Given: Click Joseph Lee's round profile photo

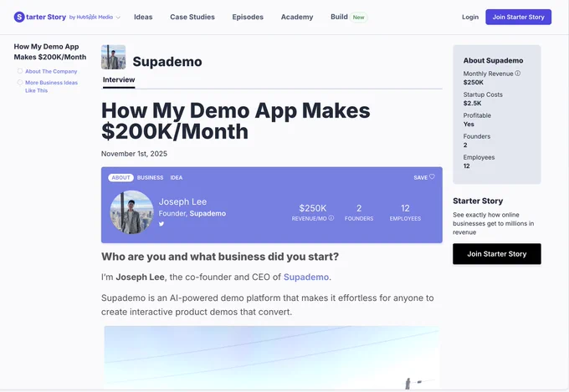Looking at the screenshot, I should (131, 212).
